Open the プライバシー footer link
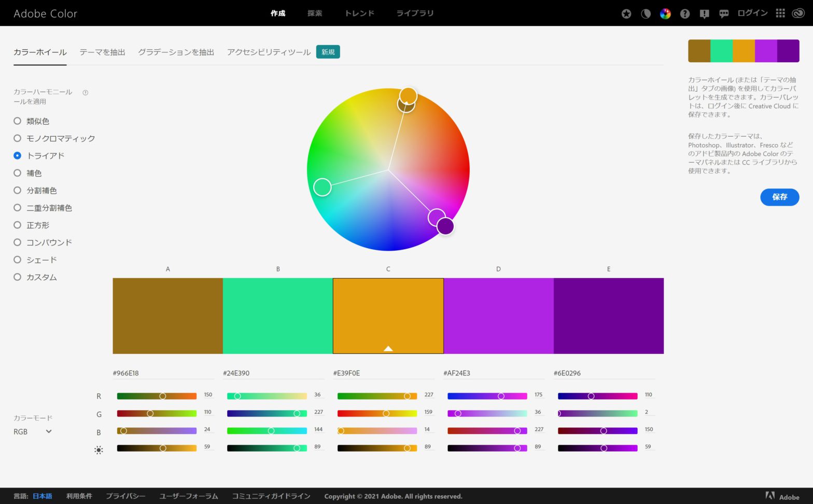The width and height of the screenshot is (813, 504). click(x=125, y=496)
